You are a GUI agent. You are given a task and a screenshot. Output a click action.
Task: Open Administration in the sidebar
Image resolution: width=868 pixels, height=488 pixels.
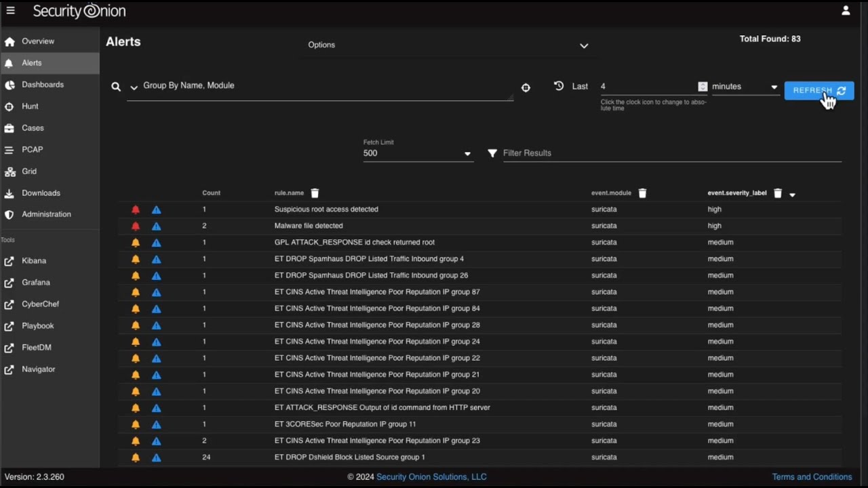(50, 214)
